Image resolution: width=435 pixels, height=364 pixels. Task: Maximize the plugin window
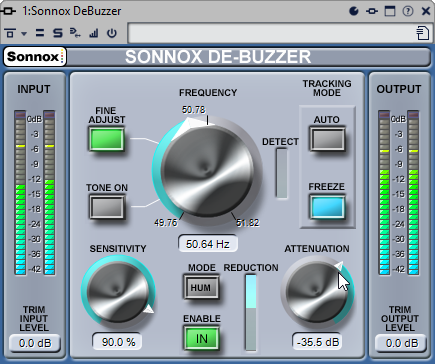[x=390, y=11]
